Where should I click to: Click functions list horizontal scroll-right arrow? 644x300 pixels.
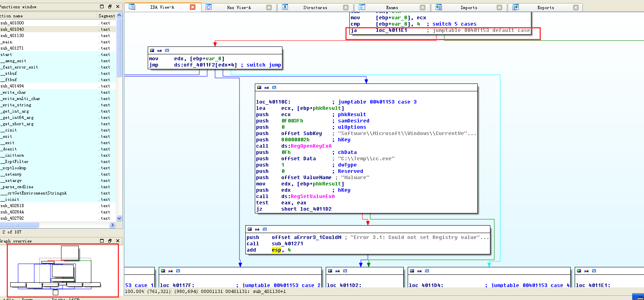point(113,225)
